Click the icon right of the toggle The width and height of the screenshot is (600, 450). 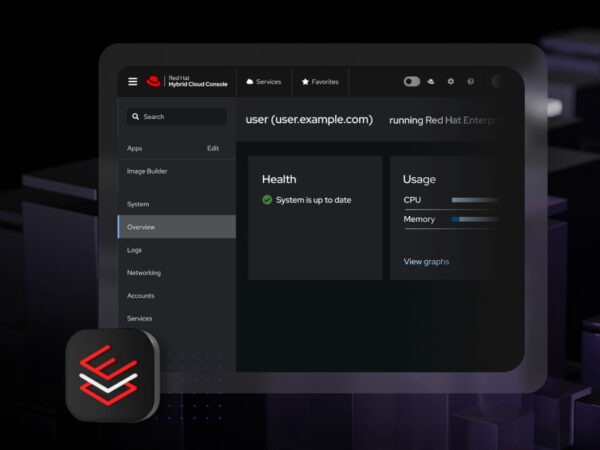click(x=430, y=82)
